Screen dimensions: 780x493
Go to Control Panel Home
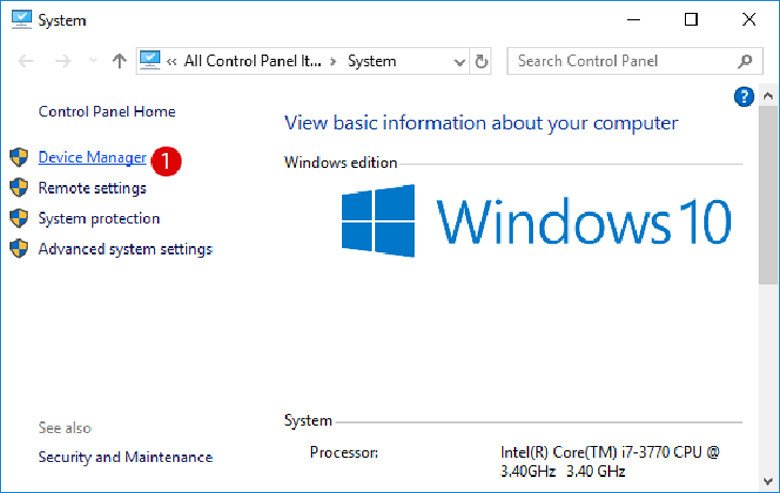[107, 111]
